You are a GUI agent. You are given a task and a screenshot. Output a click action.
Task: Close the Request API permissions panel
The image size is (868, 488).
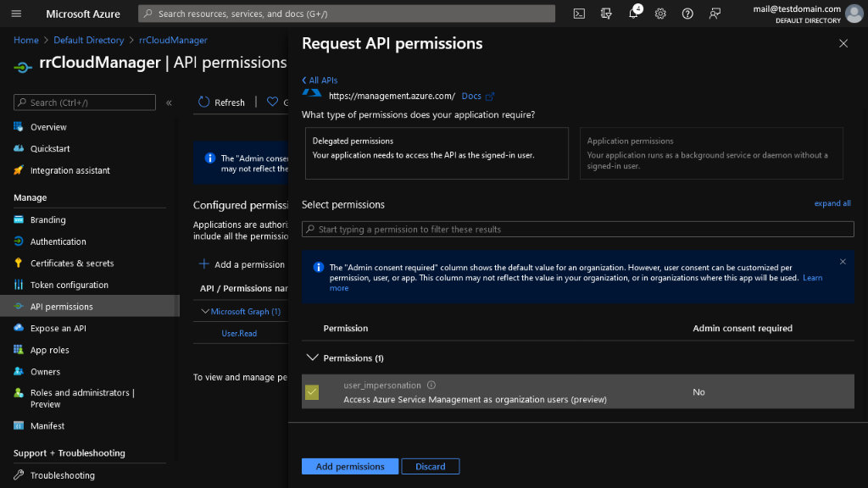pos(843,43)
